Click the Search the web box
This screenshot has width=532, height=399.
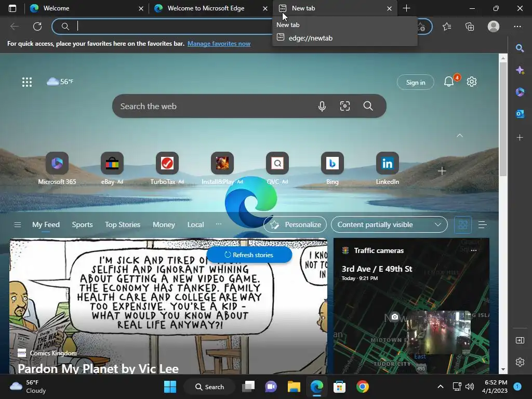pyautogui.click(x=217, y=106)
